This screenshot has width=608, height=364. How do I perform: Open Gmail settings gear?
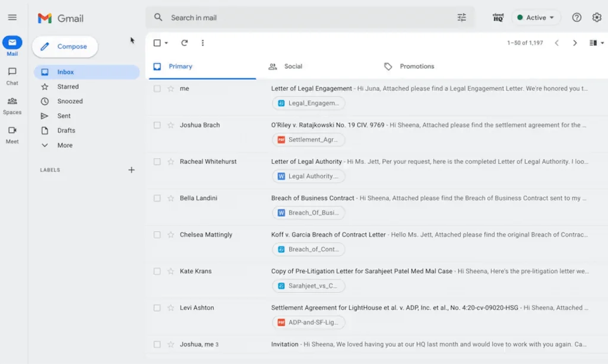[598, 17]
